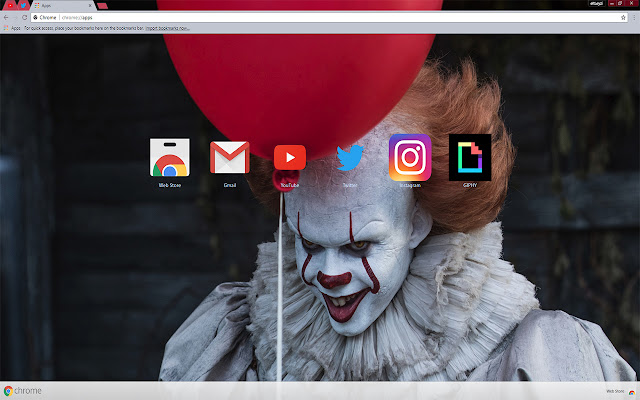
Task: Open the YouTube app tile
Action: (x=290, y=158)
